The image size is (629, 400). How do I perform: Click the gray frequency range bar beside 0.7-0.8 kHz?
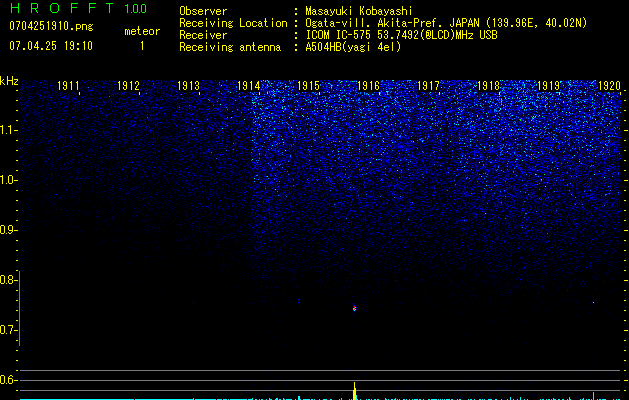tap(19, 308)
